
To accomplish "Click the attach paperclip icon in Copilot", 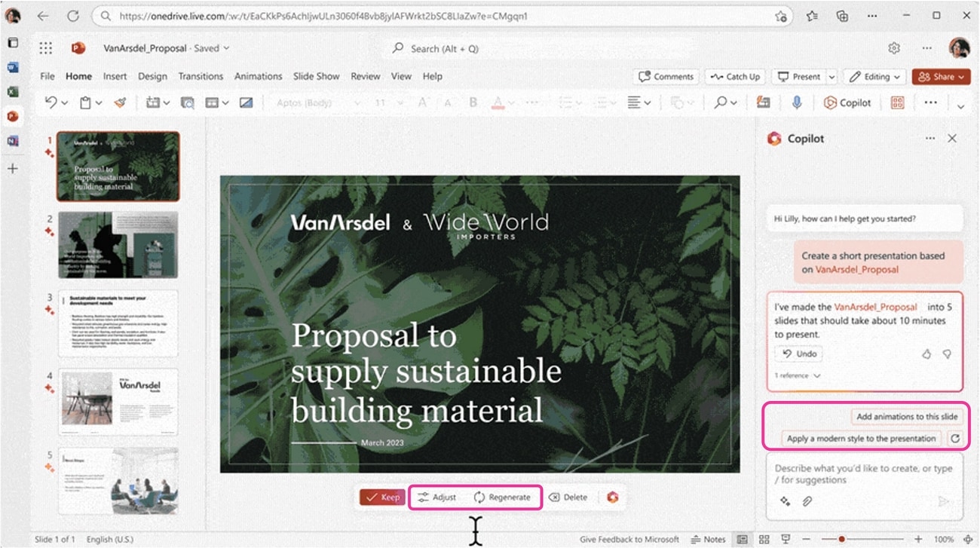I will [807, 501].
